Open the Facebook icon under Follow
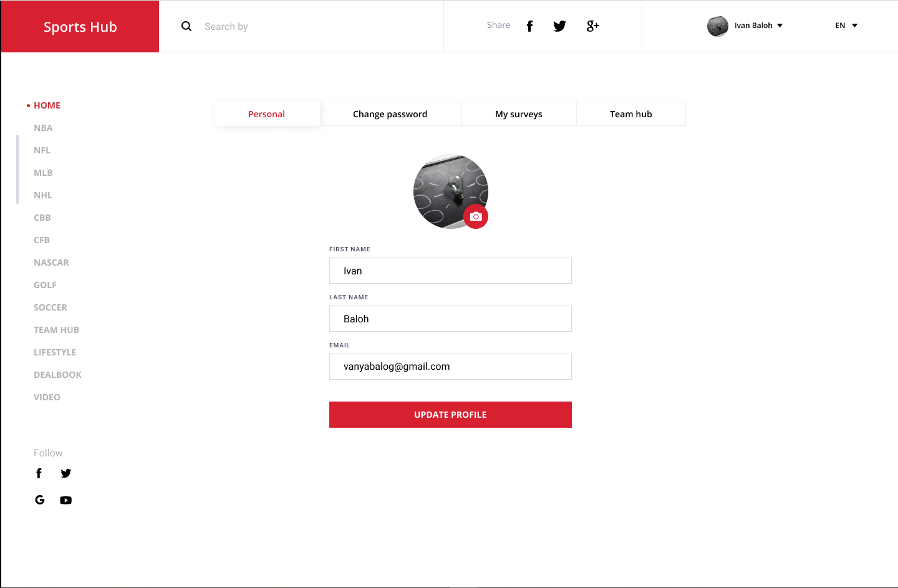This screenshot has width=898, height=588. coord(39,473)
